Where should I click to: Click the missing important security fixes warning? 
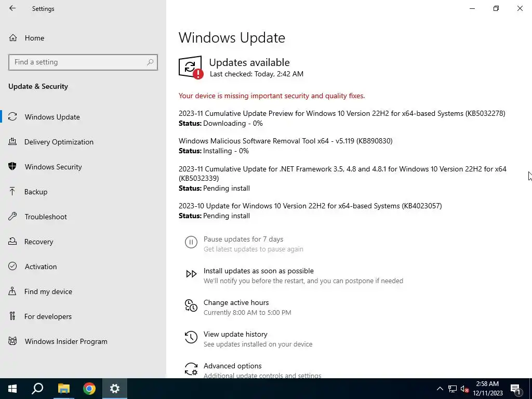pos(272,96)
